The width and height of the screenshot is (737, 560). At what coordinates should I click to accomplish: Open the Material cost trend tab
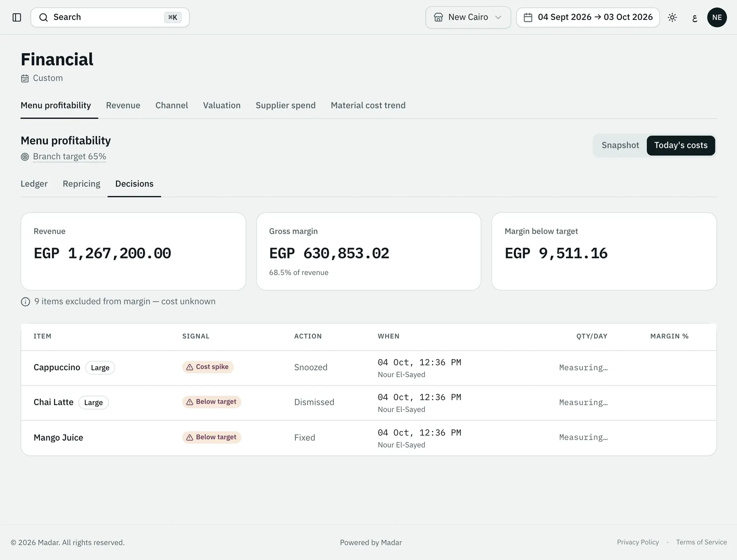(368, 105)
